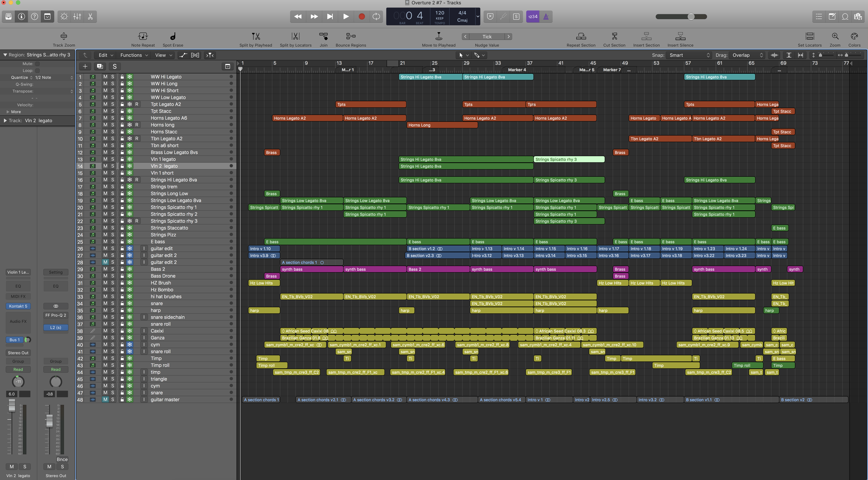Open the List Editors icon

[819, 16]
